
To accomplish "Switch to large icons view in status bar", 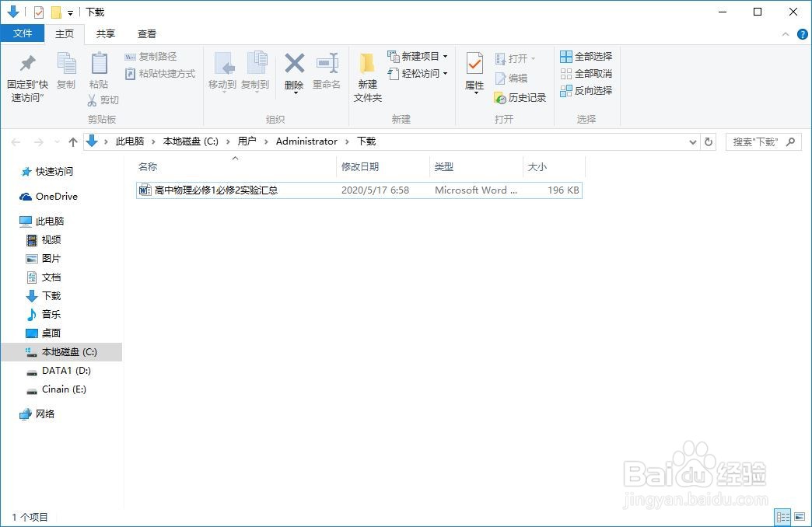I will point(799,517).
